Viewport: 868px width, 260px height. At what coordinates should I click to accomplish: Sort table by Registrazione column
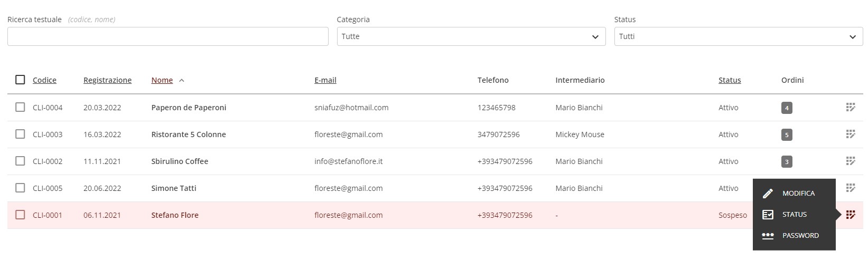click(107, 80)
